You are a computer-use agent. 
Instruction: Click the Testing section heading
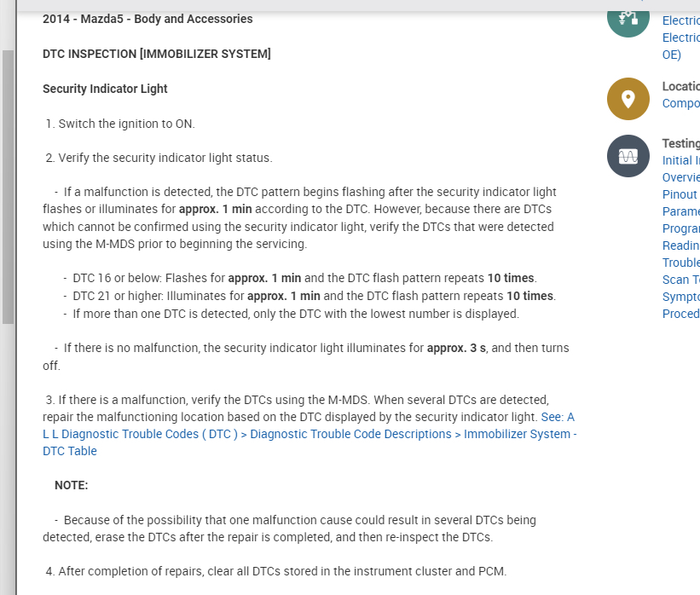click(x=680, y=143)
